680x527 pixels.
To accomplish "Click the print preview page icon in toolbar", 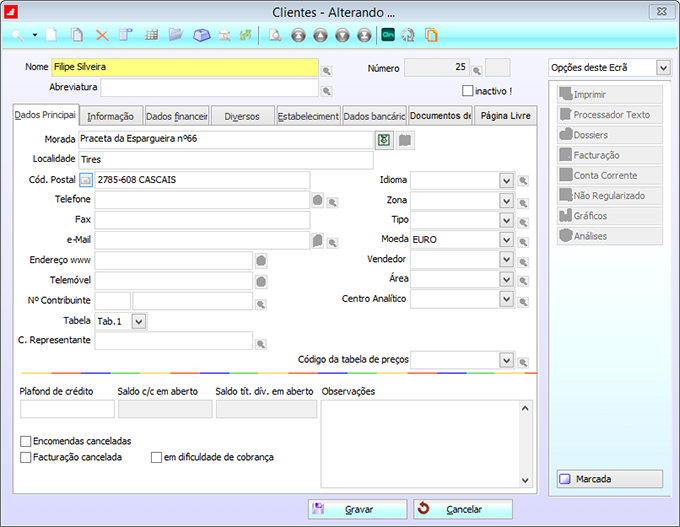I will click(x=275, y=35).
